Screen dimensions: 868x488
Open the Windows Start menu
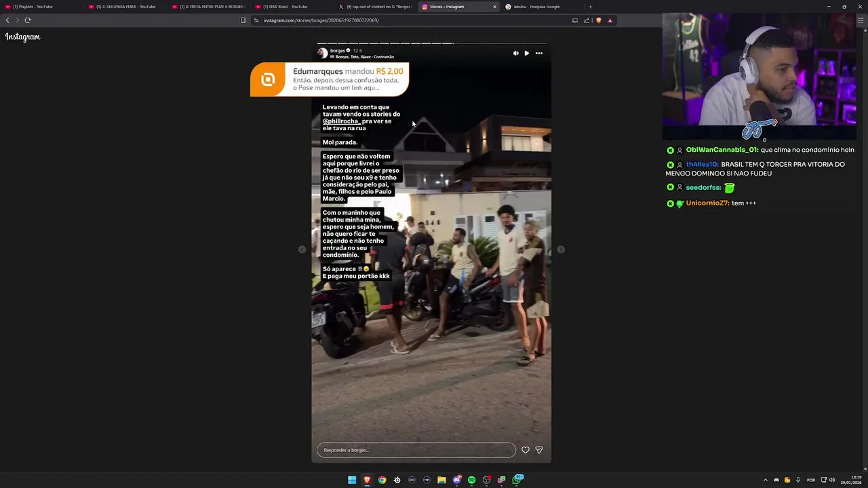tap(352, 480)
